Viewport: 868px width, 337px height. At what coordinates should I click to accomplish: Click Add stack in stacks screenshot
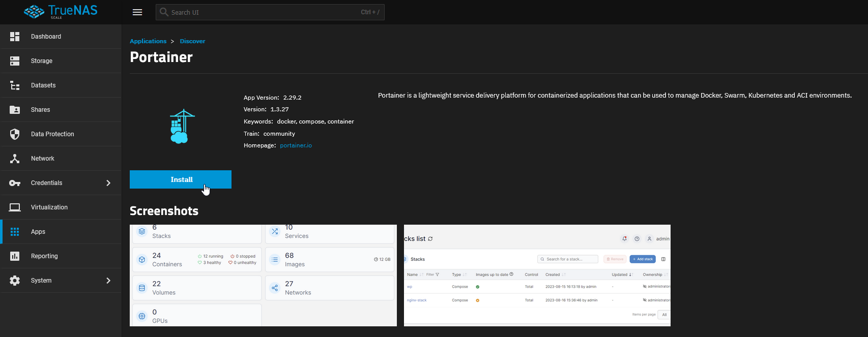click(643, 259)
